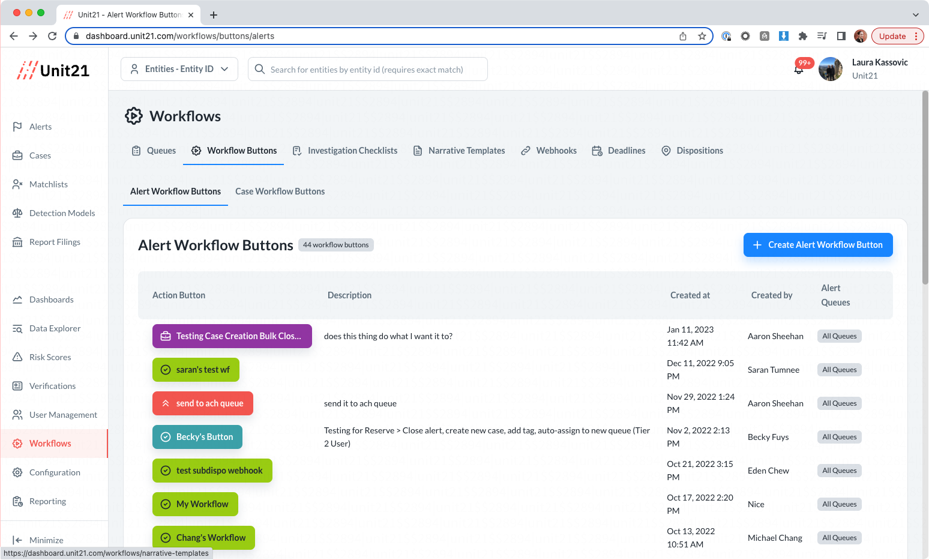
Task: Bookmark this page with star icon
Action: (702, 36)
